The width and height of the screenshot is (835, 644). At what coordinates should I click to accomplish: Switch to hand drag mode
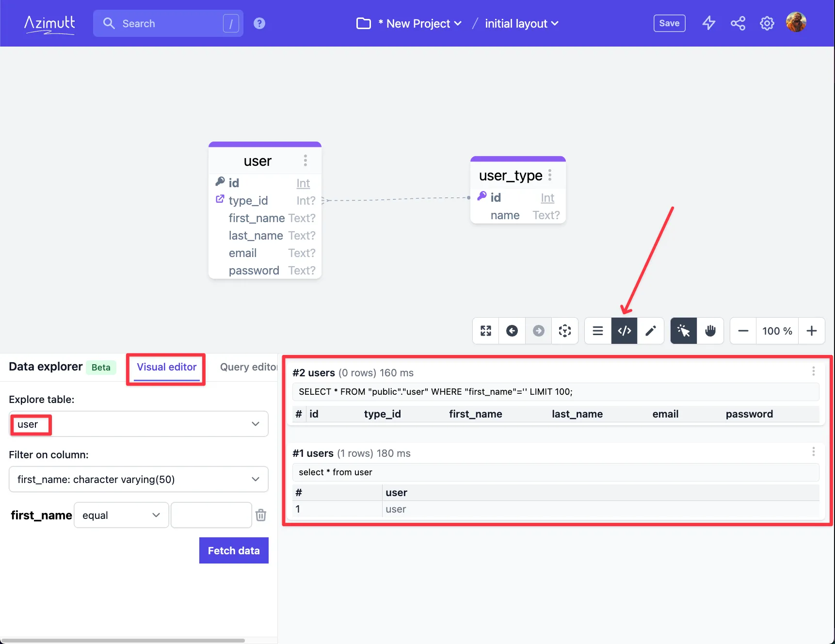click(710, 331)
